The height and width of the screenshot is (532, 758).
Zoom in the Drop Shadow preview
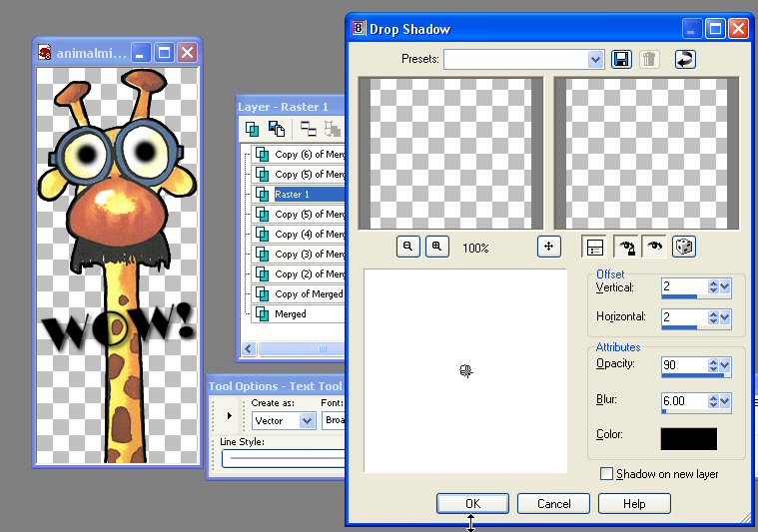(437, 247)
